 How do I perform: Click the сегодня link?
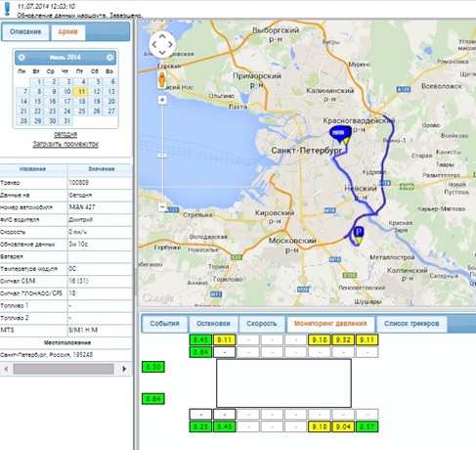(x=65, y=134)
